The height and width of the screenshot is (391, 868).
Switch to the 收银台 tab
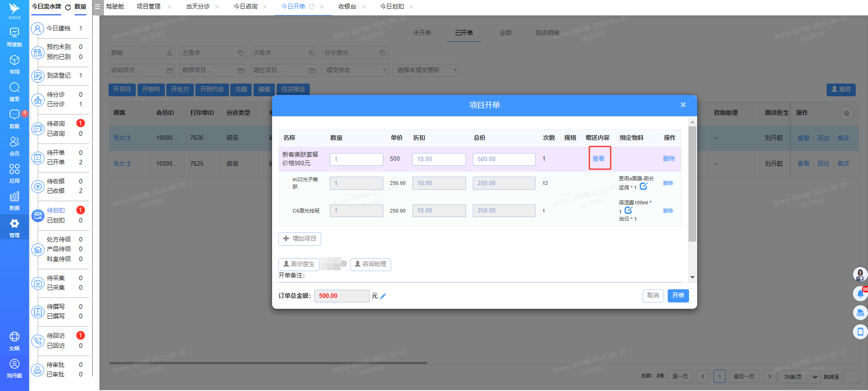tap(347, 7)
